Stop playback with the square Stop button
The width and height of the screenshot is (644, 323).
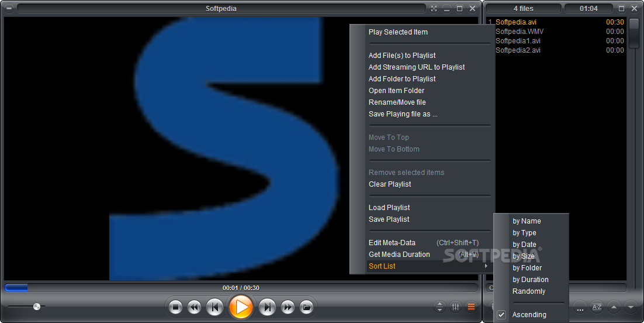[x=175, y=307]
